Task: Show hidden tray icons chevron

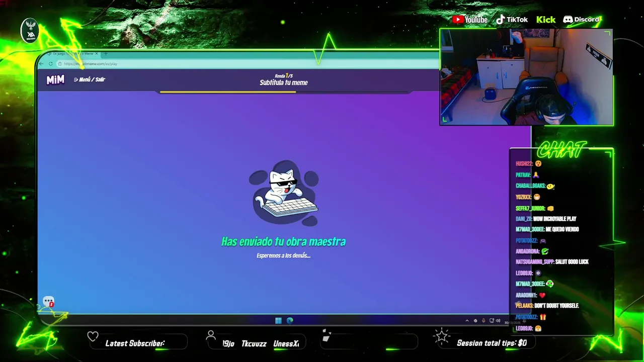Action: click(467, 321)
